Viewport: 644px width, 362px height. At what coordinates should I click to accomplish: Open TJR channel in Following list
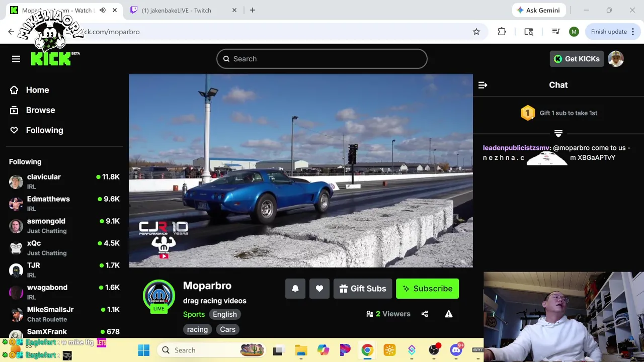[x=64, y=269]
